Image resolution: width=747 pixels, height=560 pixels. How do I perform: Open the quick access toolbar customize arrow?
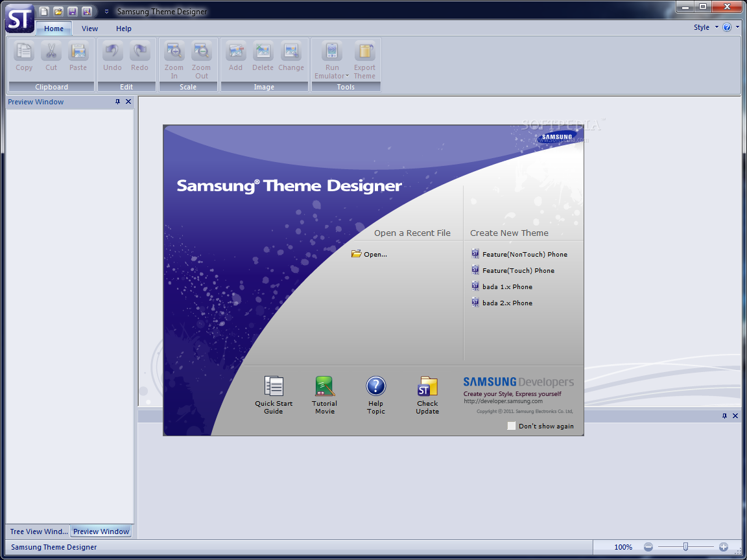click(x=106, y=12)
